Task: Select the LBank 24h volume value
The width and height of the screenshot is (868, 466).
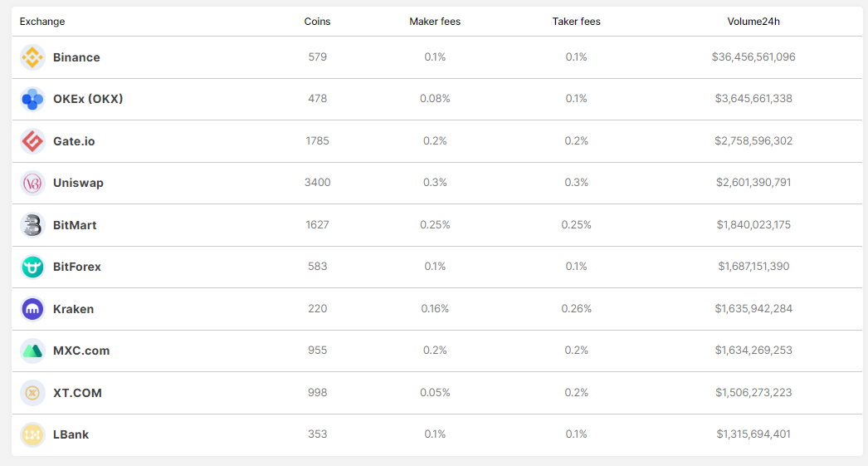Action: coord(753,434)
